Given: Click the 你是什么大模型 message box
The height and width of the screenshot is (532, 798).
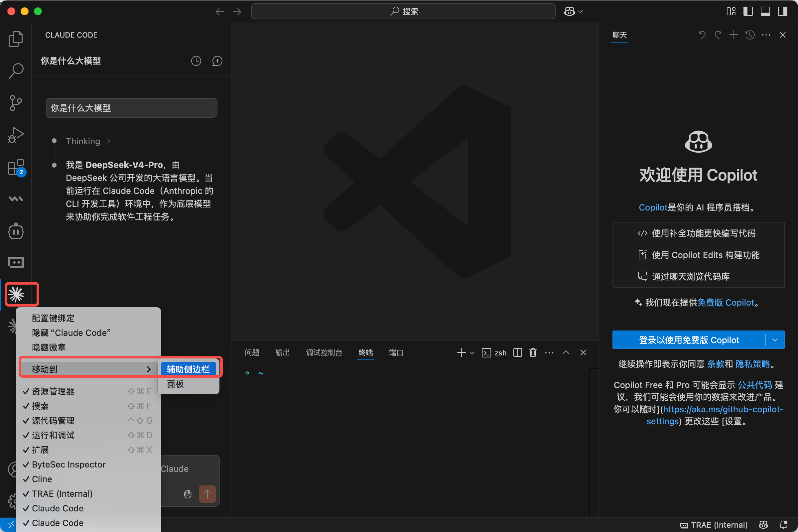Looking at the screenshot, I should (x=132, y=108).
